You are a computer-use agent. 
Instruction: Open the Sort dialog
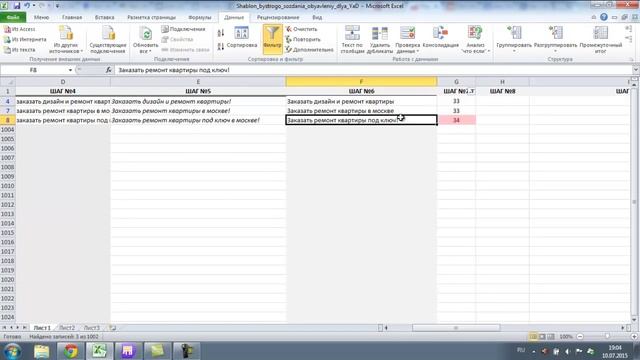(x=242, y=38)
